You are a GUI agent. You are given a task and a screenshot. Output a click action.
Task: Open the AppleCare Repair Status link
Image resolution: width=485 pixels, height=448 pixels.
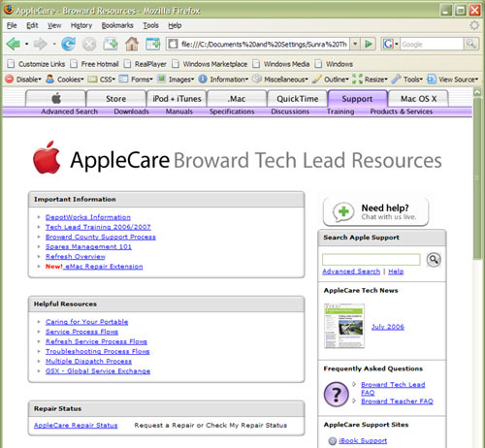click(x=76, y=425)
